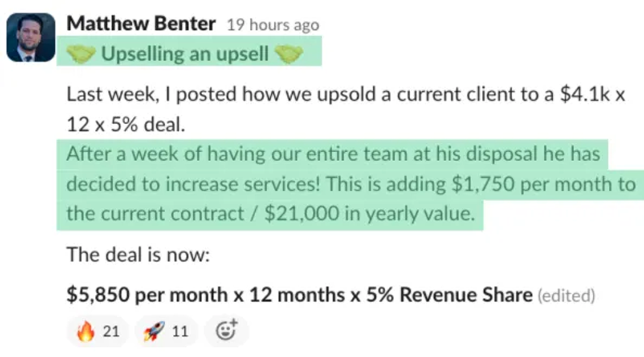Open Matthew Benter's profile from his name
This screenshot has height=357, width=644.
click(141, 24)
